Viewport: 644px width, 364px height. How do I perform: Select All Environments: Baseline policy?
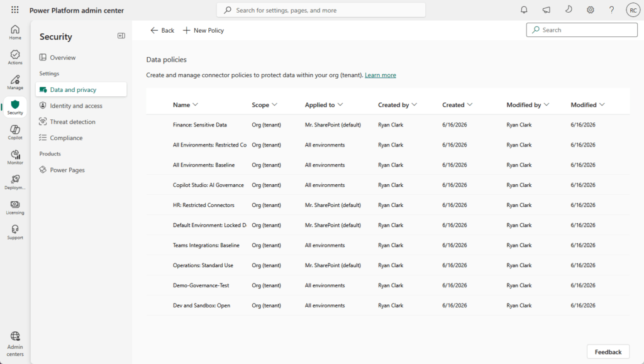204,165
